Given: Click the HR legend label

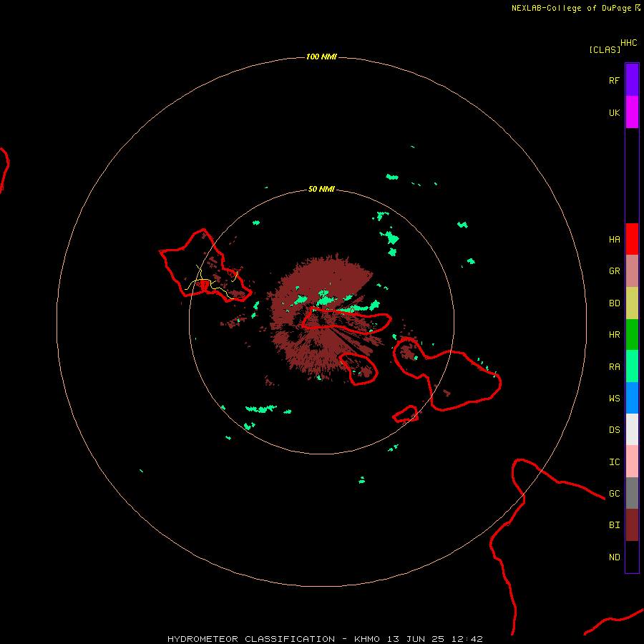Looking at the screenshot, I should click(614, 335).
